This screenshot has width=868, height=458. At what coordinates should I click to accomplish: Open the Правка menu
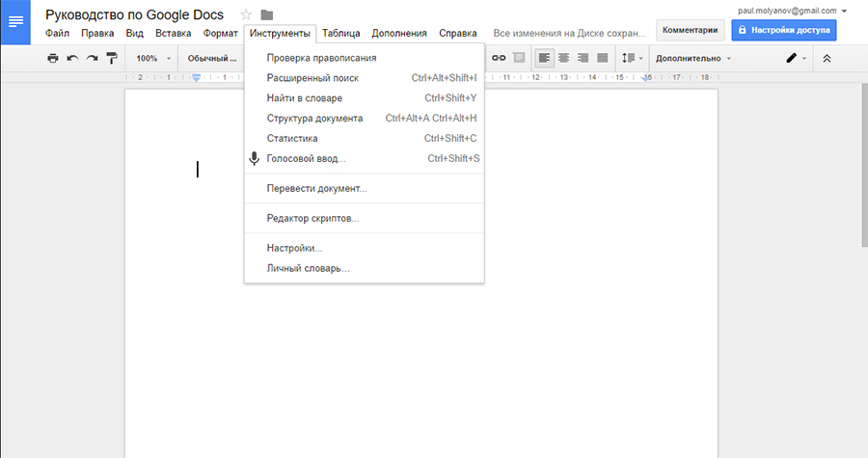pos(97,33)
